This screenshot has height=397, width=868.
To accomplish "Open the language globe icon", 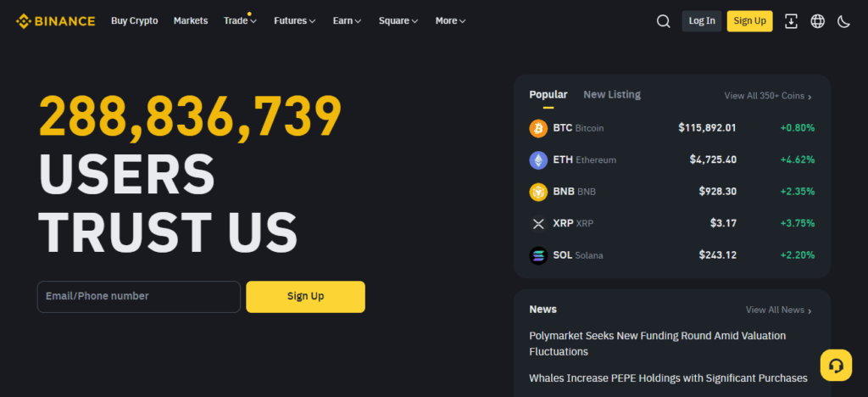I will pos(817,21).
